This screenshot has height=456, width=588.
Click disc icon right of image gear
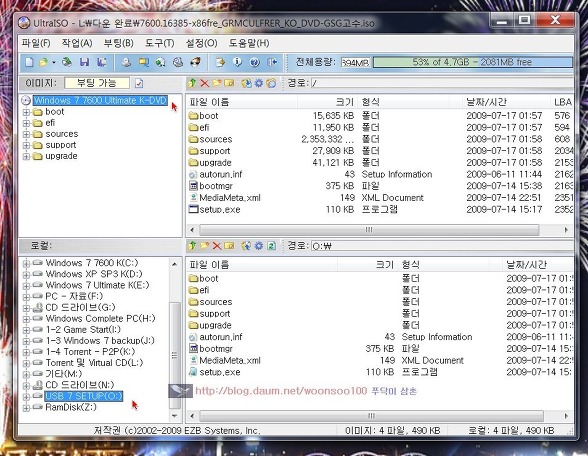tap(271, 83)
